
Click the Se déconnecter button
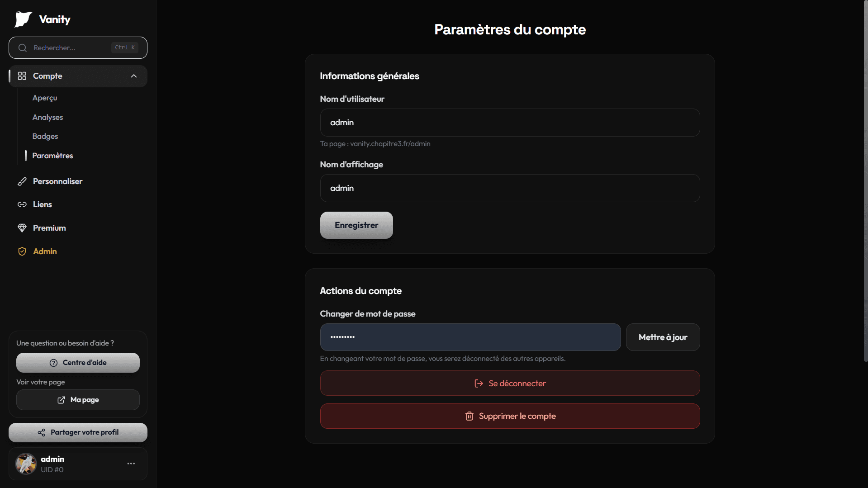510,384
